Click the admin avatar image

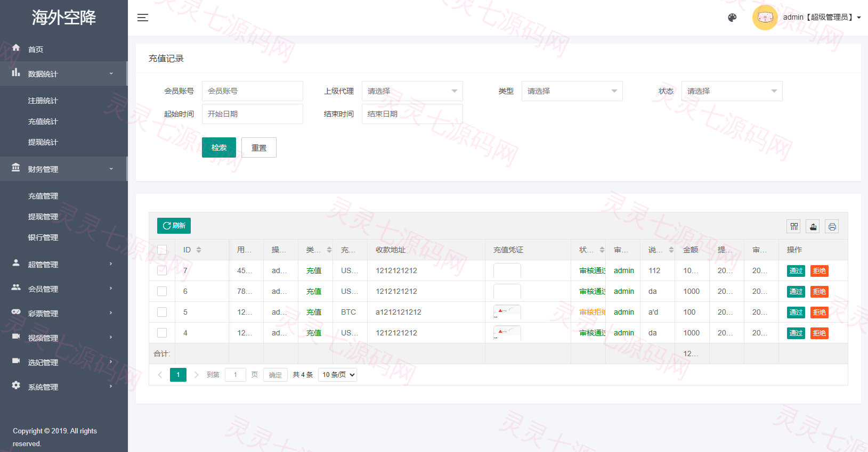(765, 18)
